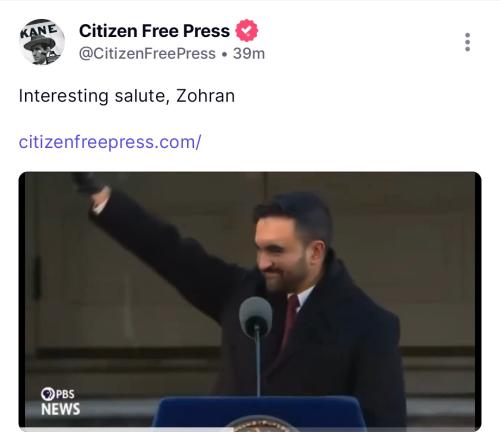Click the blue podium in the video
The image size is (500, 444).
point(261,413)
